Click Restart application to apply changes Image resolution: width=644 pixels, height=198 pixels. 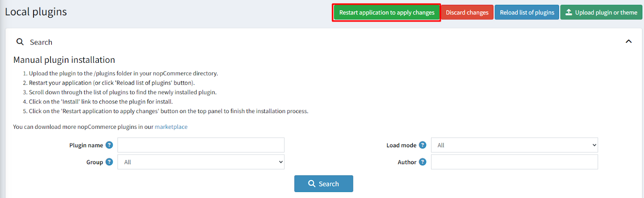(x=386, y=12)
